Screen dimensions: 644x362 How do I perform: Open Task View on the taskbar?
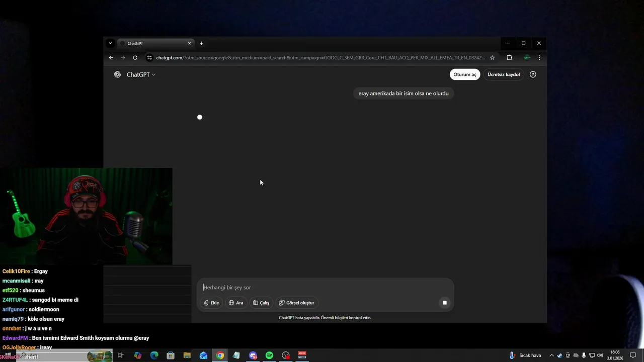121,355
